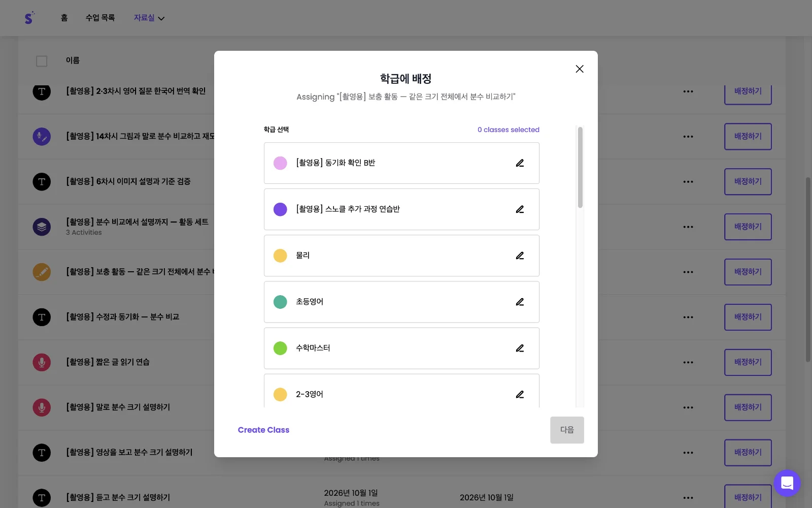812x508 pixels.
Task: Click 배정하기 for 말로 분수 크기 설명하기
Action: click(748, 407)
